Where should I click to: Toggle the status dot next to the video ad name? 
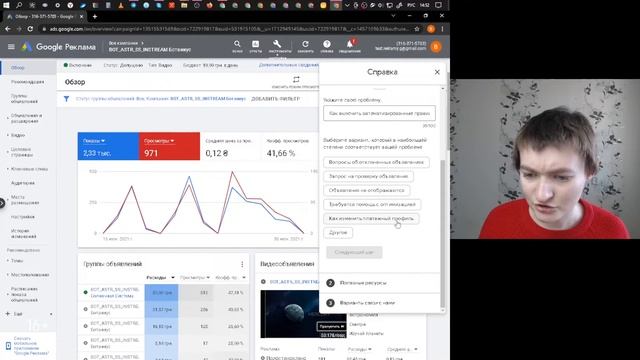tap(263, 282)
